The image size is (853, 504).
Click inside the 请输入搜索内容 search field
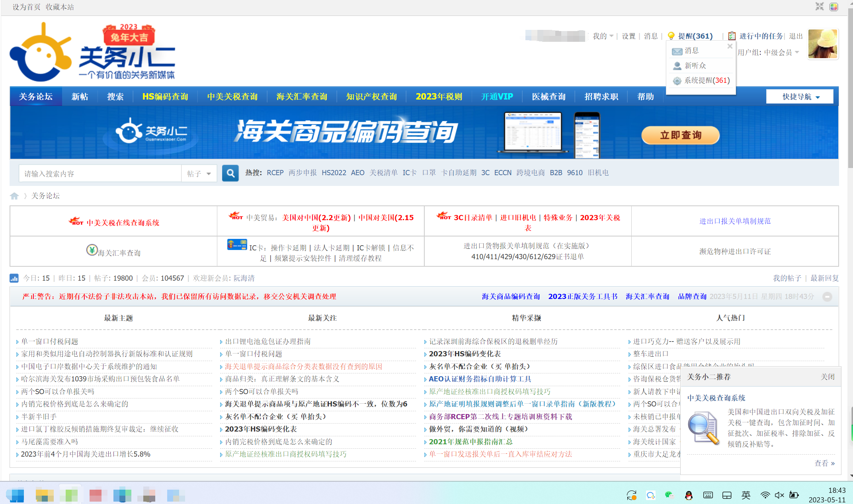[100, 174]
